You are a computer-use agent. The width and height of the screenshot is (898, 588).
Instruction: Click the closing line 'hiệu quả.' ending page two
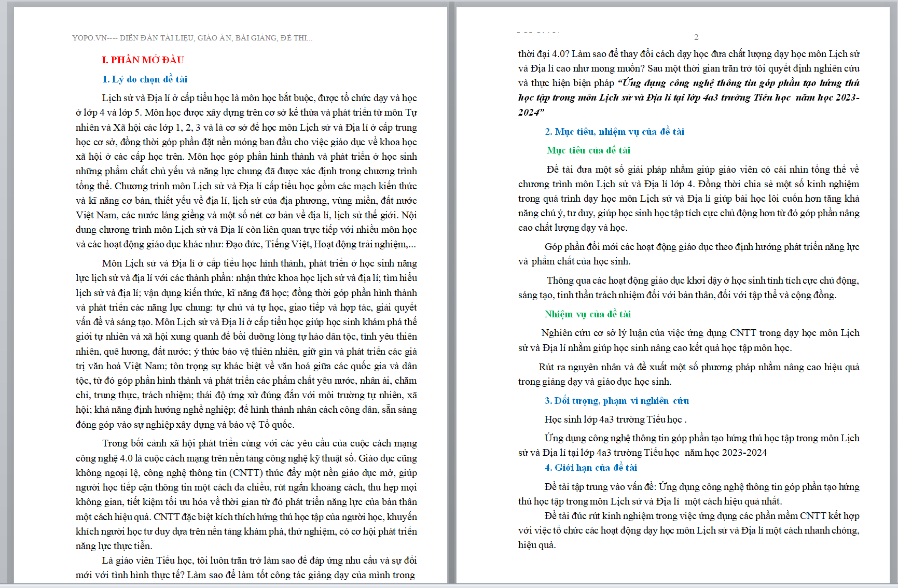tap(537, 545)
